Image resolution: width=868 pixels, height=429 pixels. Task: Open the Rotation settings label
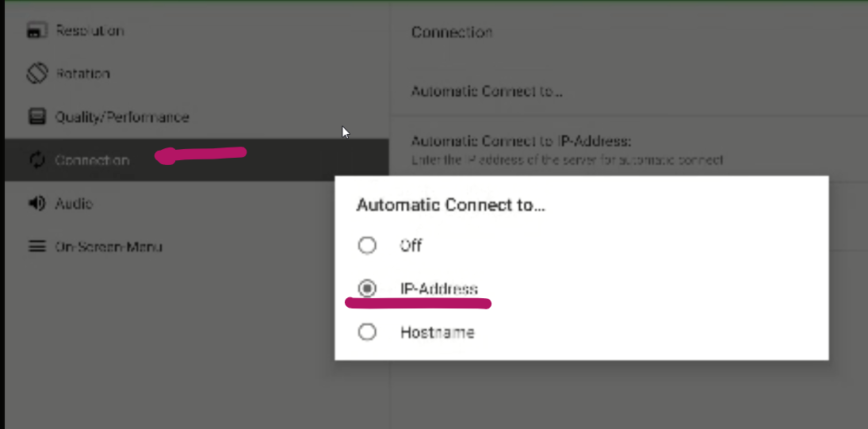82,74
